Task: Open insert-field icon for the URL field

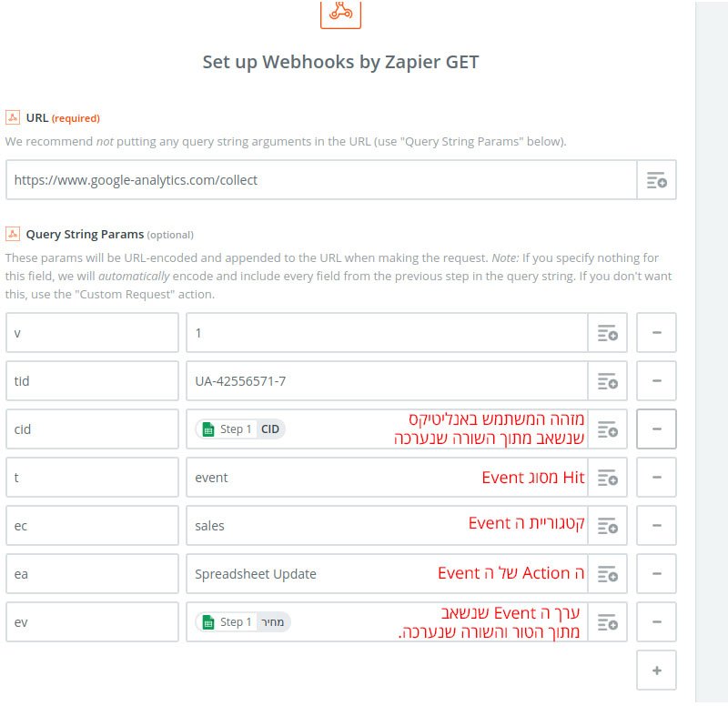Action: [x=656, y=180]
